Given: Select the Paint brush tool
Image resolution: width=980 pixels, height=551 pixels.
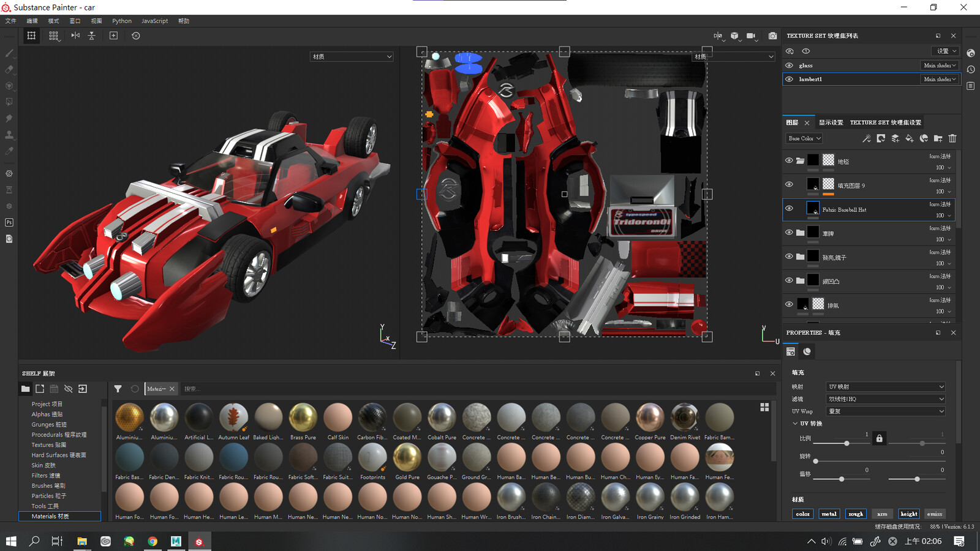Looking at the screenshot, I should pos(9,53).
